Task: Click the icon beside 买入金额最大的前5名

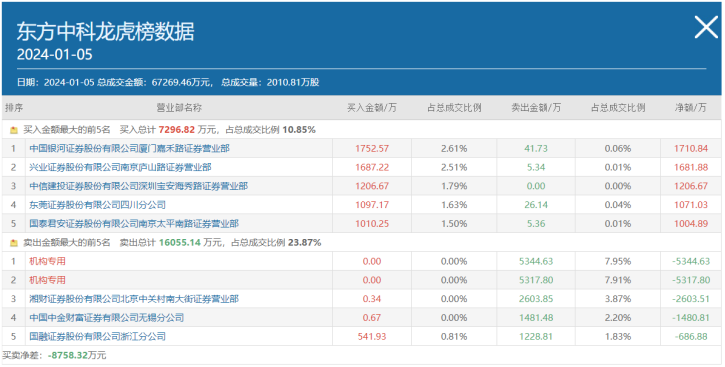Action: pos(14,130)
